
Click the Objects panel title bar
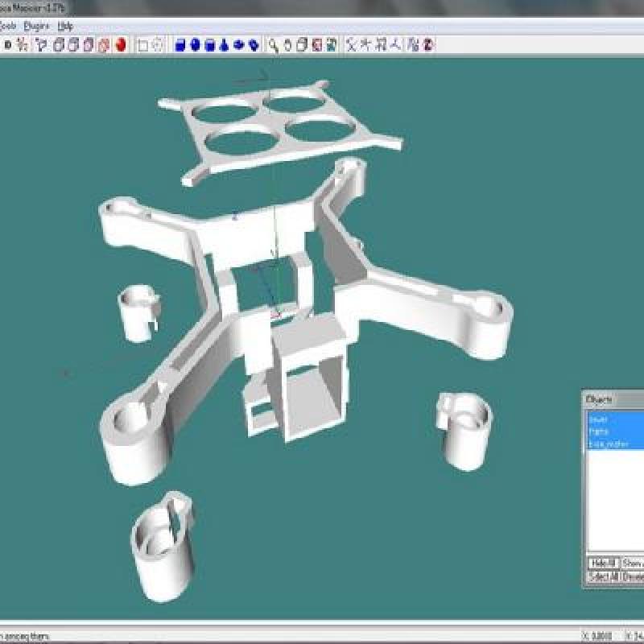click(612, 399)
